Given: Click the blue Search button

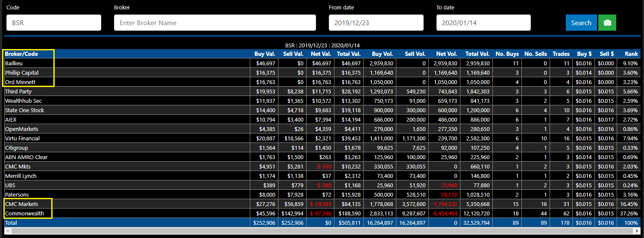Looking at the screenshot, I should (x=581, y=23).
